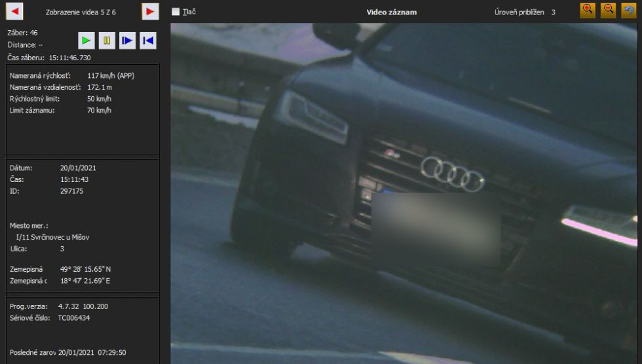The height and width of the screenshot is (364, 642).
Task: Step forward one frame button
Action: [x=127, y=41]
